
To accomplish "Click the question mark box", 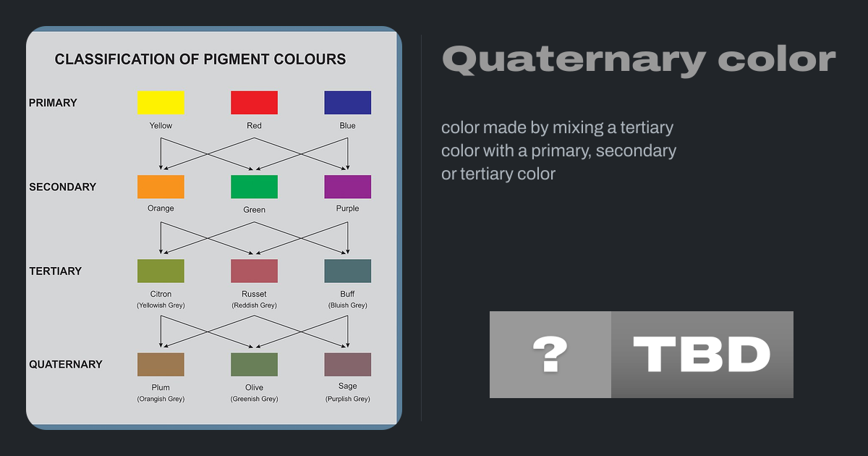I will [550, 355].
